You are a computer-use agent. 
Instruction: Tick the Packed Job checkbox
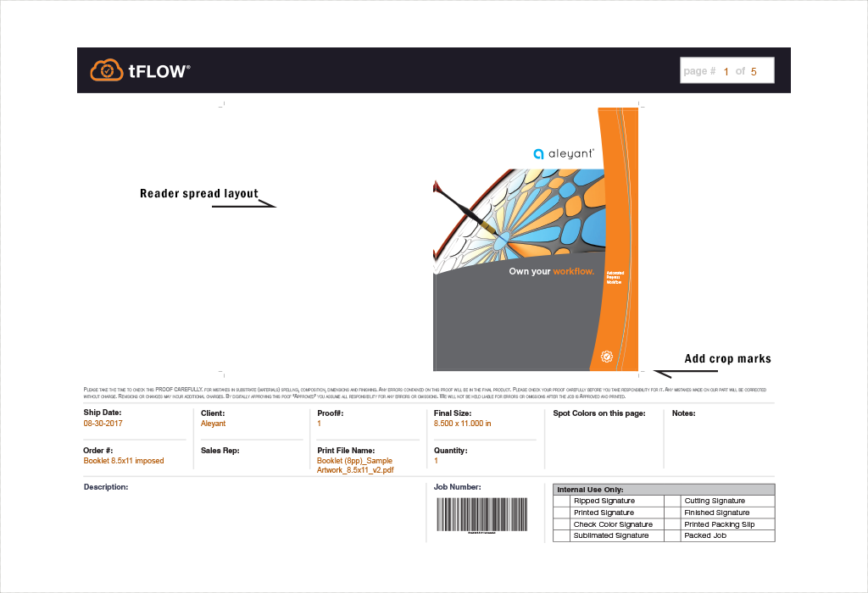tap(672, 535)
